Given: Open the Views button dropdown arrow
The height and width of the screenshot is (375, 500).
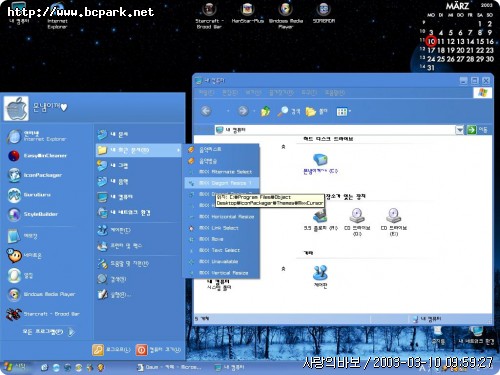Looking at the screenshot, I should click(350, 111).
